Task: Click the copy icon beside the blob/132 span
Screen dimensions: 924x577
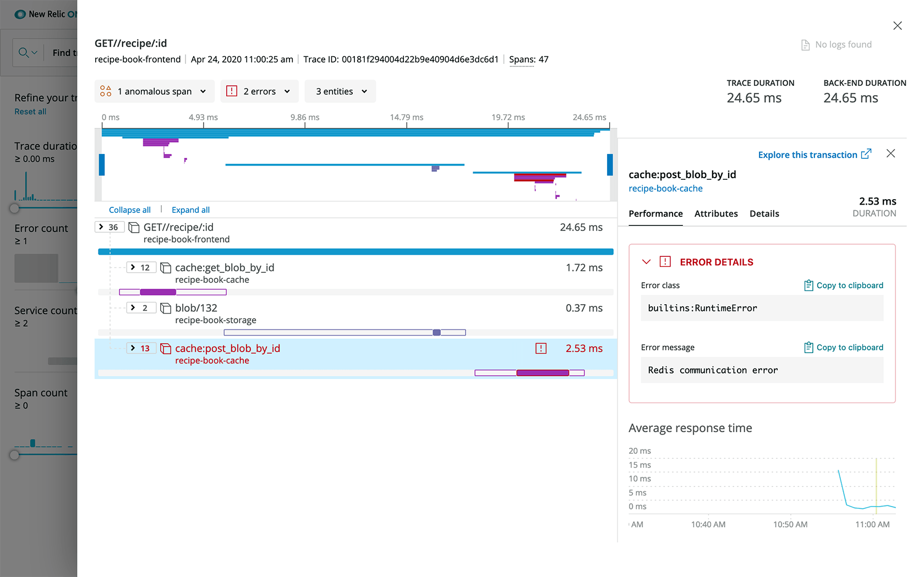Action: (166, 307)
